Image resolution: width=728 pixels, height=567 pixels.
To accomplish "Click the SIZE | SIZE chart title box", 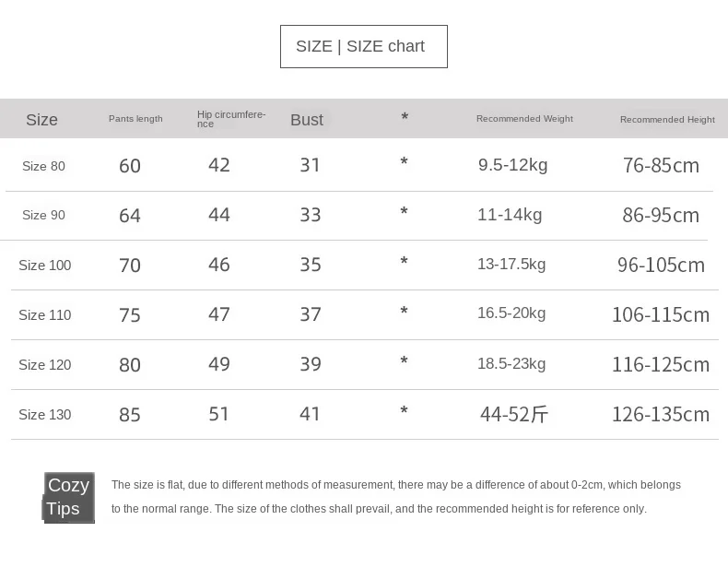I will tap(363, 46).
